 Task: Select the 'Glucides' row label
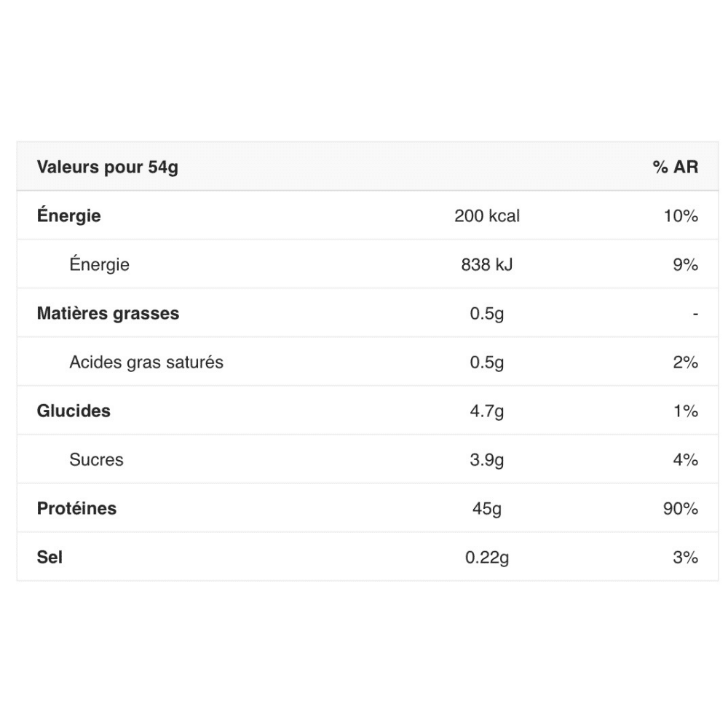[x=74, y=411]
